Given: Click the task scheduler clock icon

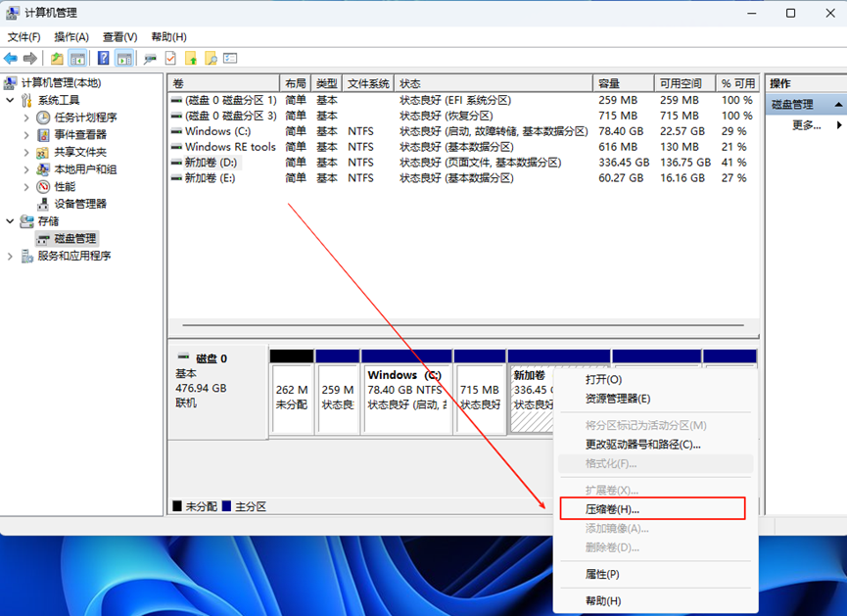Looking at the screenshot, I should pyautogui.click(x=43, y=118).
